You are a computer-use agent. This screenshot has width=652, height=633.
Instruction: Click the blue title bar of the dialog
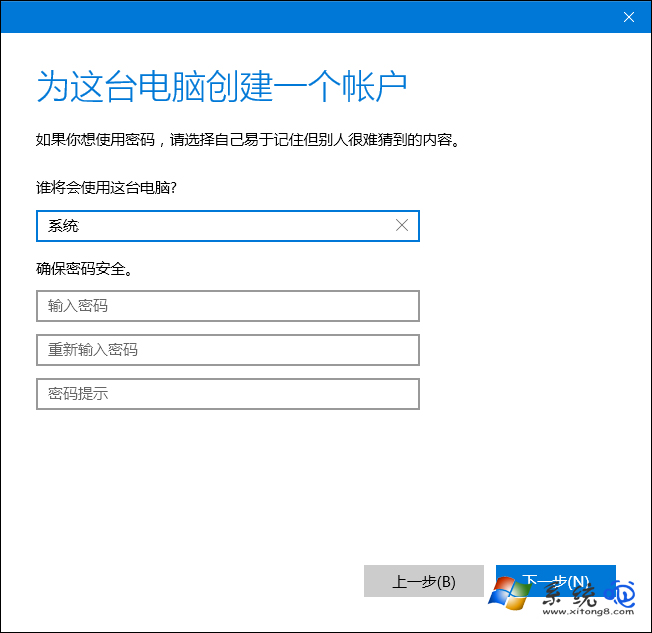click(x=300, y=17)
